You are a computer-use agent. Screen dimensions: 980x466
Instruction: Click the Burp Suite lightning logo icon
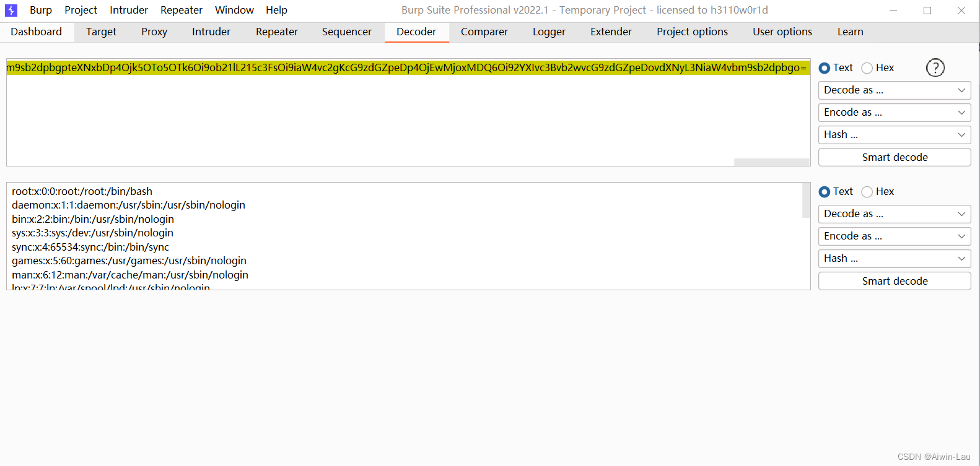point(11,10)
